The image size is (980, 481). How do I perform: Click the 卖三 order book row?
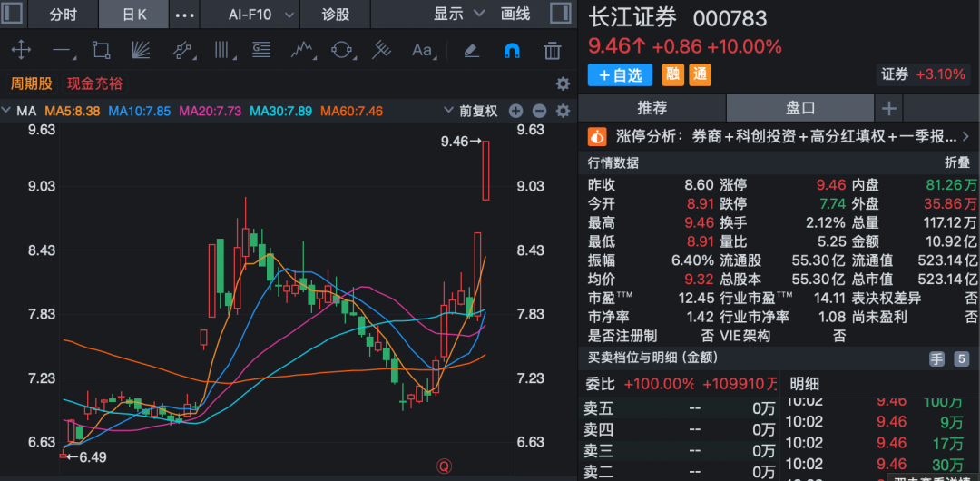coord(680,450)
